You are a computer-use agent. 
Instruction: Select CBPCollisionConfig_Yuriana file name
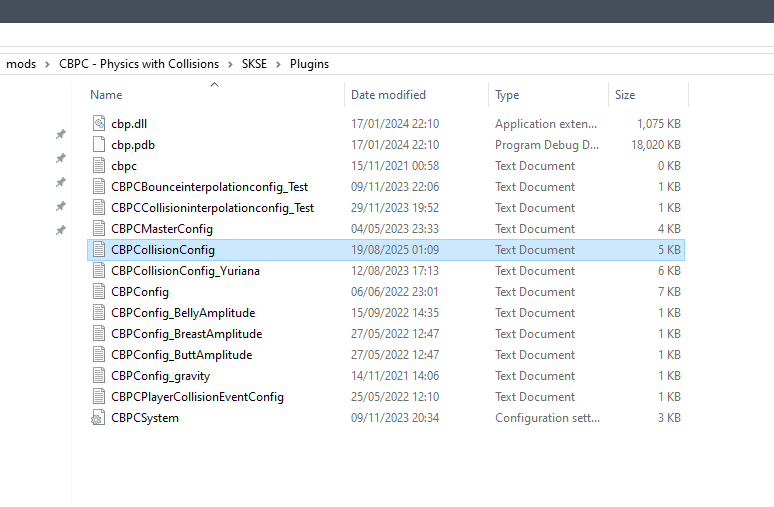(x=185, y=271)
